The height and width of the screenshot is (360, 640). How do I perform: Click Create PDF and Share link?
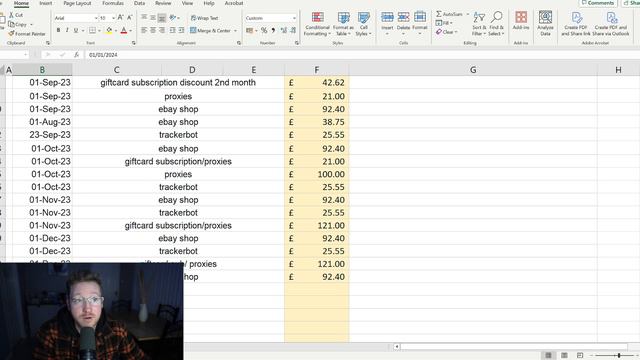click(x=576, y=24)
